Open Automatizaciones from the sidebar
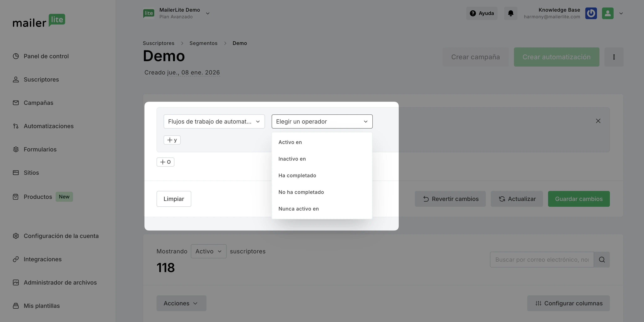Viewport: 644px width, 322px height. click(48, 126)
